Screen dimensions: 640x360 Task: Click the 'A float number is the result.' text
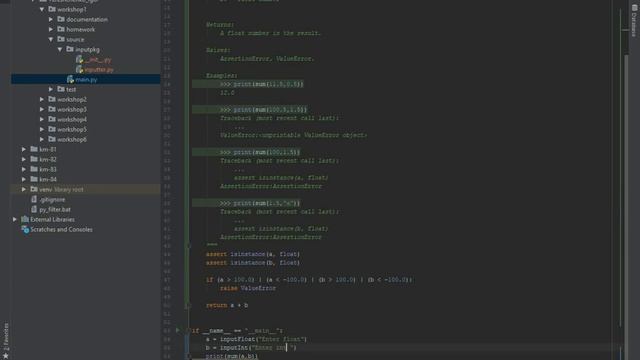270,33
